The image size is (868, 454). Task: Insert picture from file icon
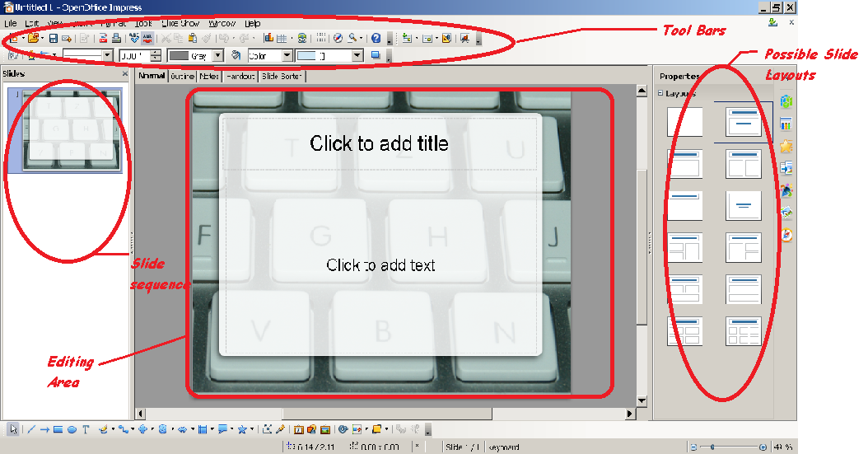[312, 429]
